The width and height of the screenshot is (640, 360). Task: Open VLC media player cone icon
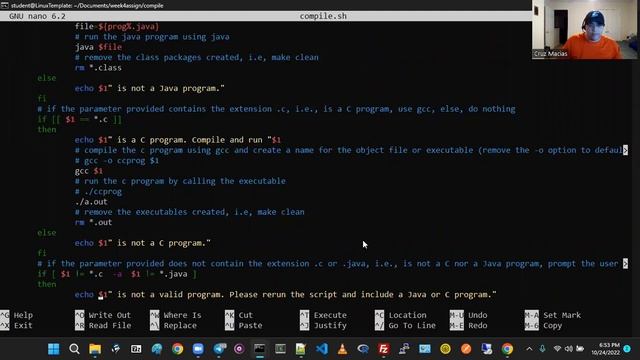342,349
